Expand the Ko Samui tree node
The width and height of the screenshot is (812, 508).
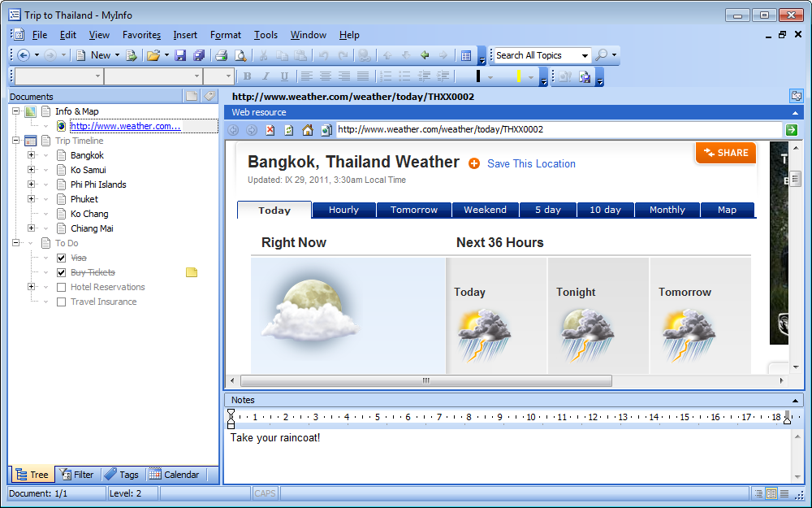pos(31,170)
